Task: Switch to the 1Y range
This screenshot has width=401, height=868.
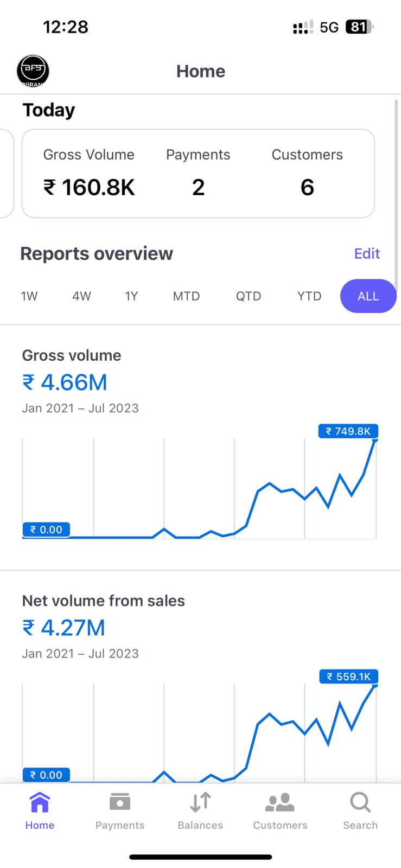Action: point(131,296)
